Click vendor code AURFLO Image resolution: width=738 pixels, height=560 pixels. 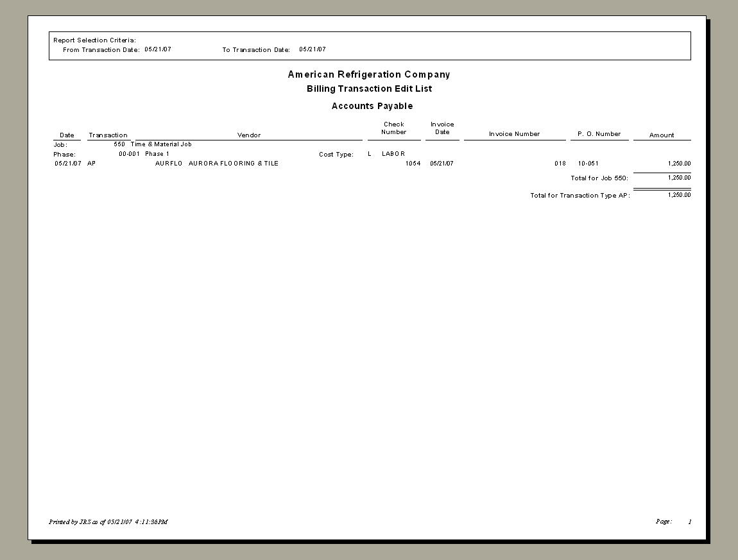(169, 164)
